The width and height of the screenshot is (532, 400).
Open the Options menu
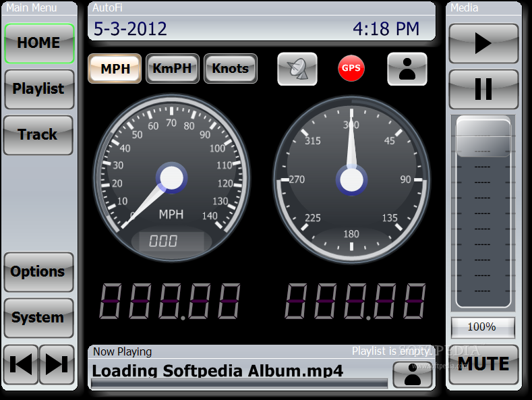pyautogui.click(x=38, y=272)
